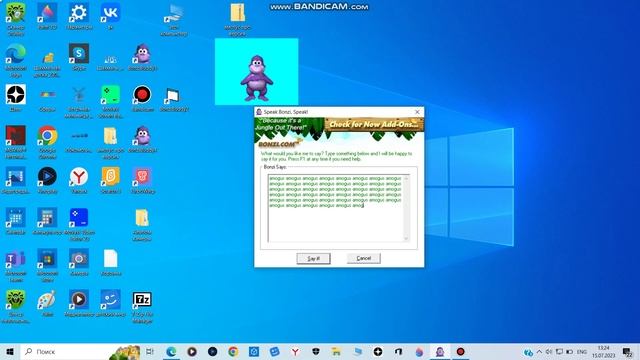Open Yandex browser from the taskbar
This screenshot has height=360, width=640.
click(295, 351)
